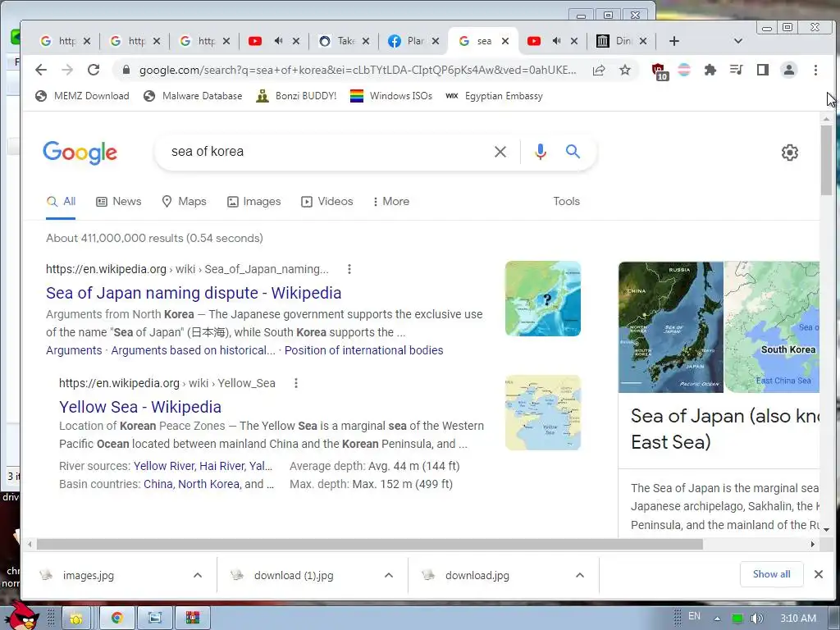Open the Malware Database bookmark

point(193,96)
